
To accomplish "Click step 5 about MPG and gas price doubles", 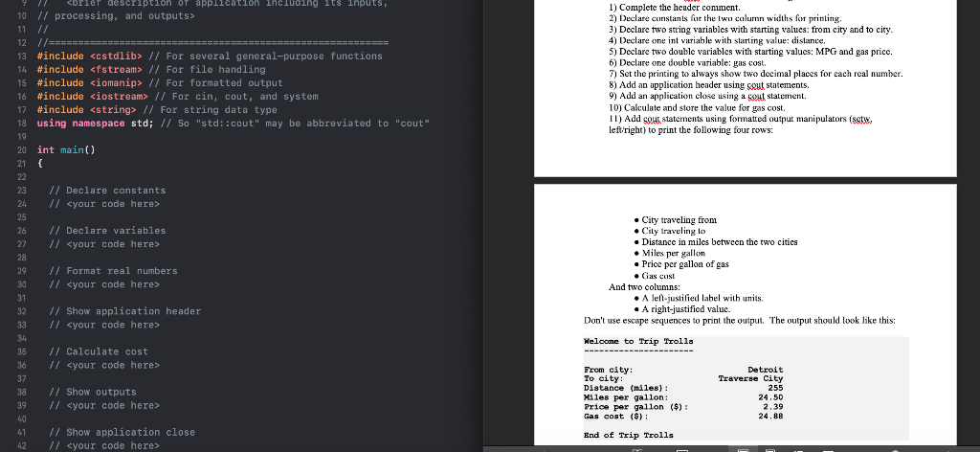I will [750, 52].
